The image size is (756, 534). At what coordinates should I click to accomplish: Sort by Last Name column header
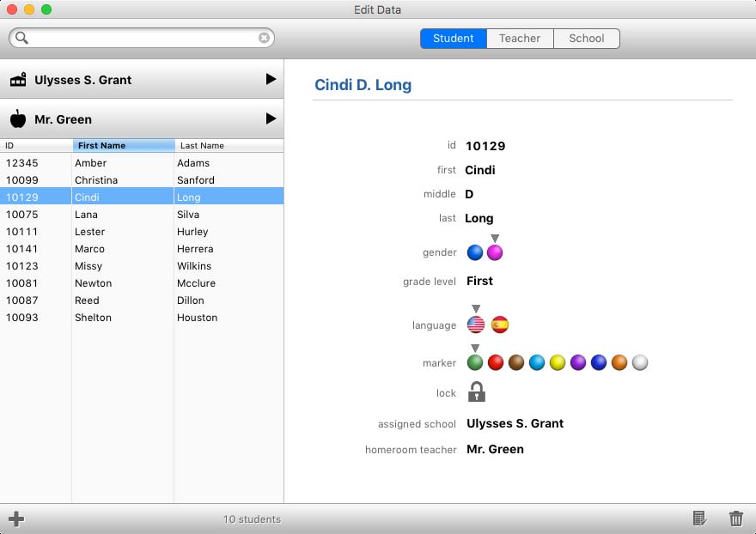[x=229, y=146]
